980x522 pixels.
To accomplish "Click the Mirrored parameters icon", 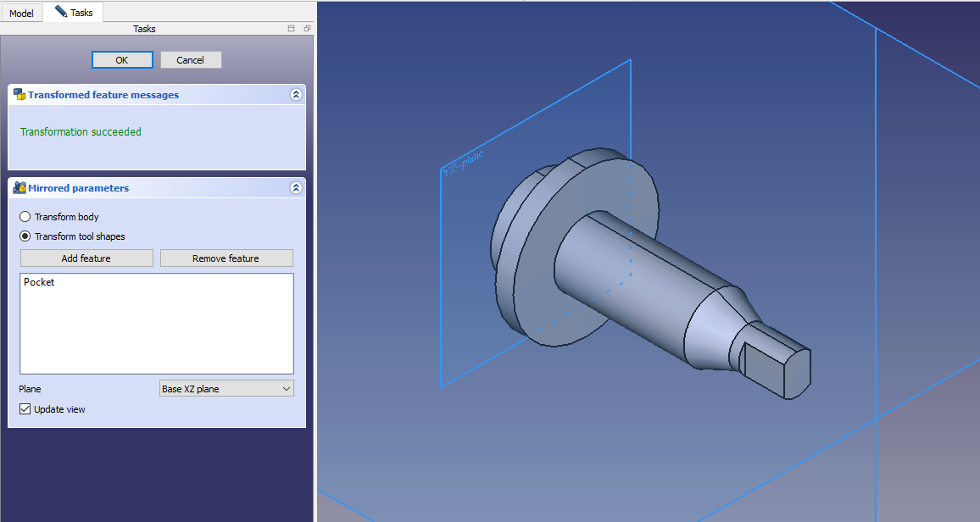I will 19,188.
